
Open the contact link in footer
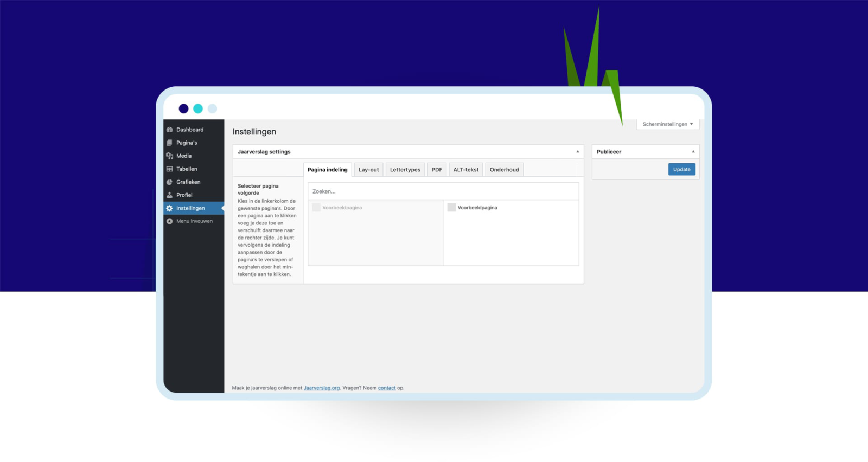(386, 388)
